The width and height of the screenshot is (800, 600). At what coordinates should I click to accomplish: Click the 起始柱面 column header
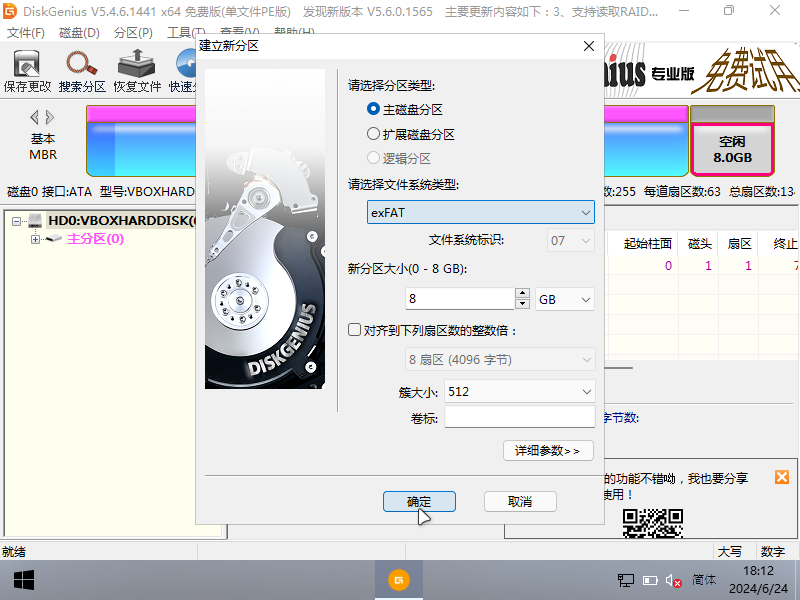(x=647, y=244)
